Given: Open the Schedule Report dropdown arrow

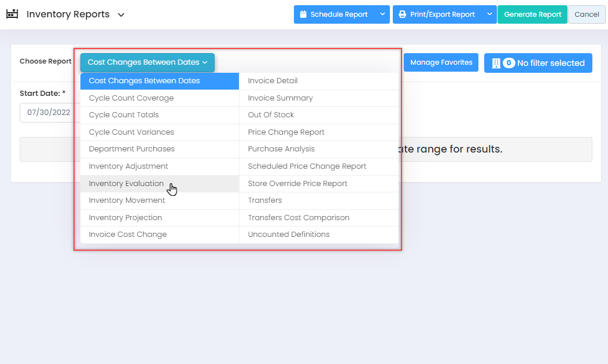Looking at the screenshot, I should click(x=382, y=14).
